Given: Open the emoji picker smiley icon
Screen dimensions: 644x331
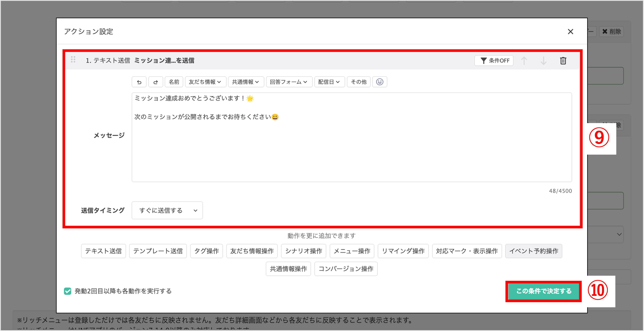Looking at the screenshot, I should tap(380, 82).
